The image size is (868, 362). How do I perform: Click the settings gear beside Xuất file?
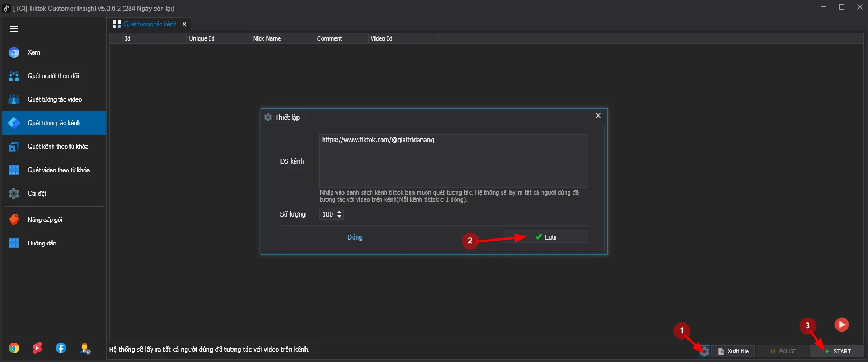tap(705, 351)
